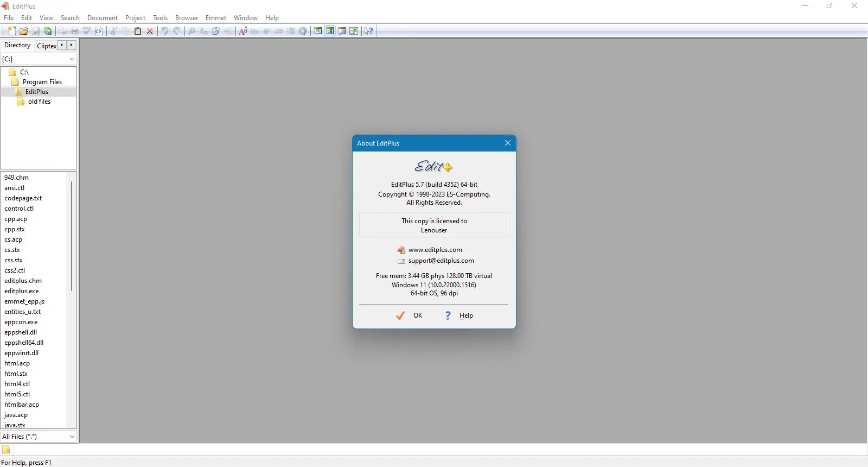Open the drive selector showing [C:]
The width and height of the screenshot is (868, 467).
coord(39,59)
